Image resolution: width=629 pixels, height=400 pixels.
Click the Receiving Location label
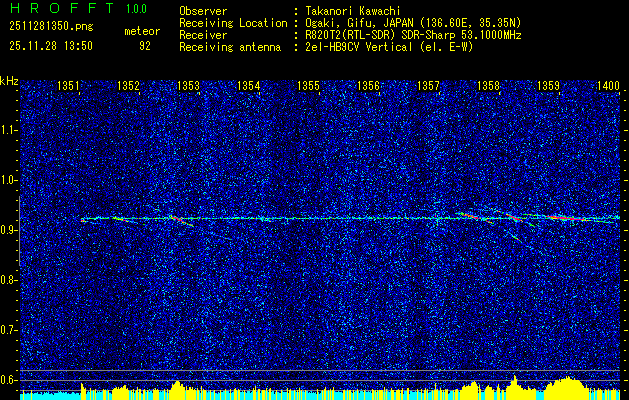233,23
